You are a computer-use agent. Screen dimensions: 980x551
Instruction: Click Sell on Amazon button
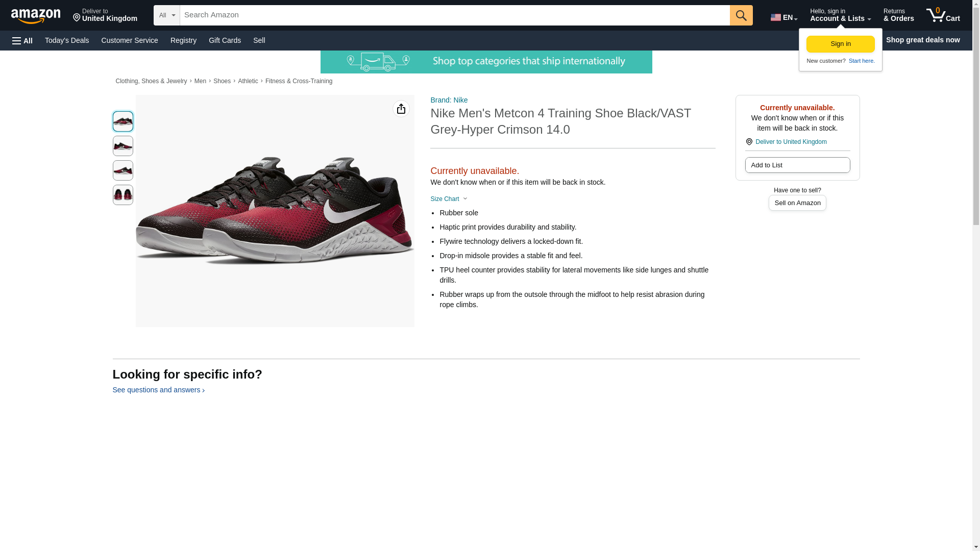coord(797,203)
